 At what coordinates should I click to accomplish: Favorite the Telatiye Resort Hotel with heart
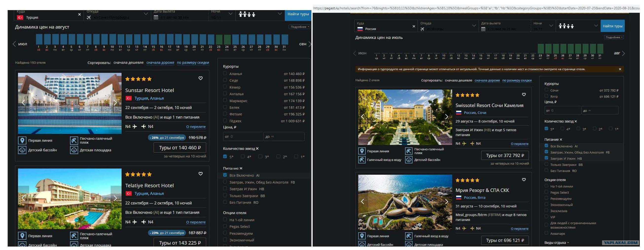[200, 174]
